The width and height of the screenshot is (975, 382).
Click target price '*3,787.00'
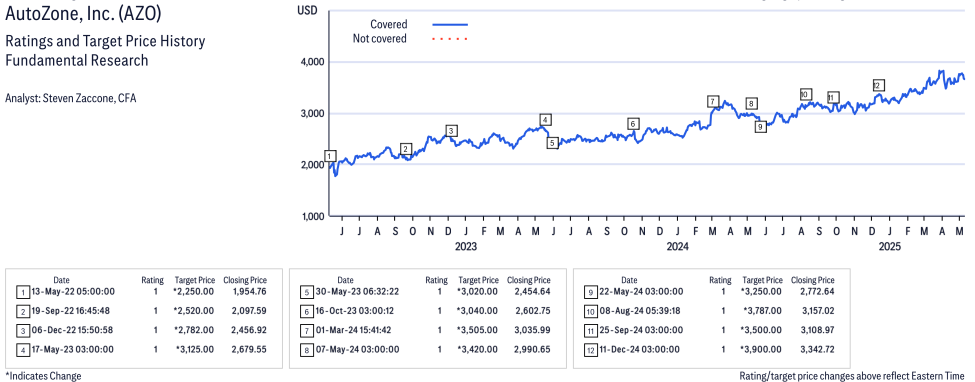(762, 310)
